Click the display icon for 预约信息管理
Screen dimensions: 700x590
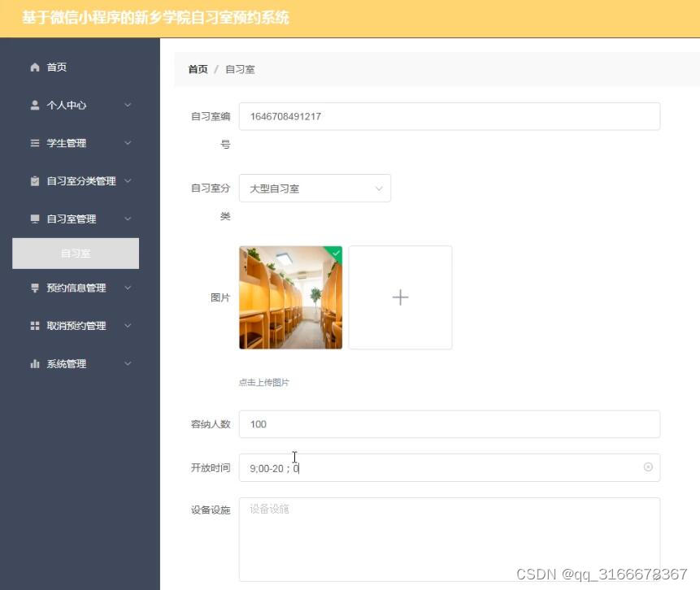tap(34, 288)
